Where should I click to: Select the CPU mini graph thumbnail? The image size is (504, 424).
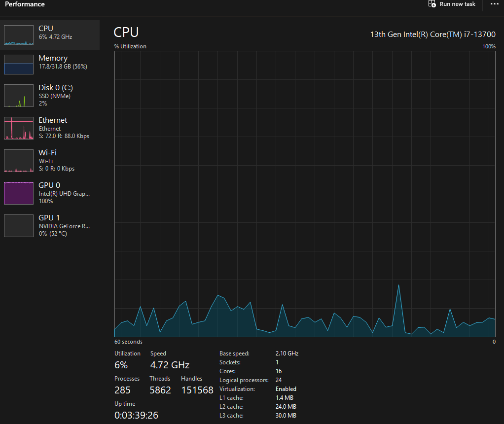pos(19,35)
